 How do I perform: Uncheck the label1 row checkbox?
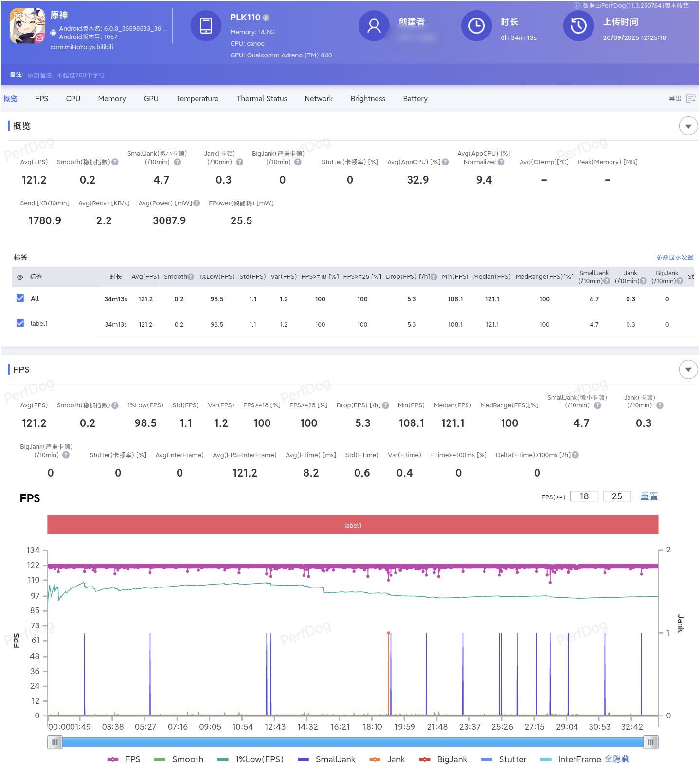tap(20, 323)
